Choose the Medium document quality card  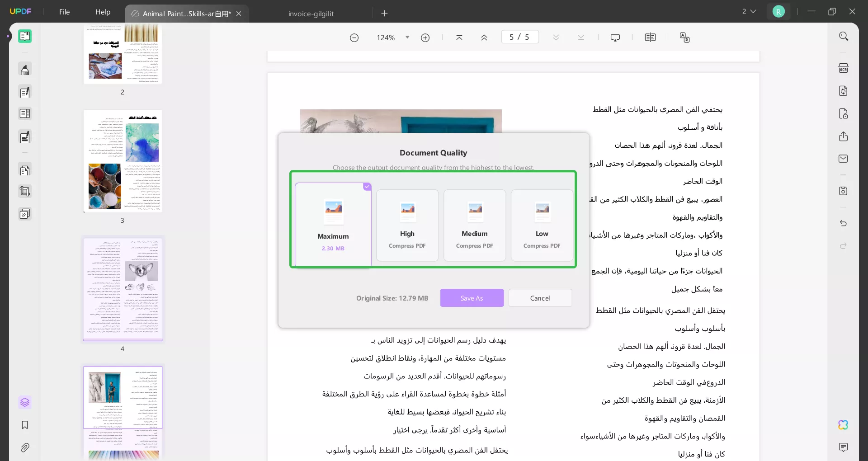tap(474, 225)
